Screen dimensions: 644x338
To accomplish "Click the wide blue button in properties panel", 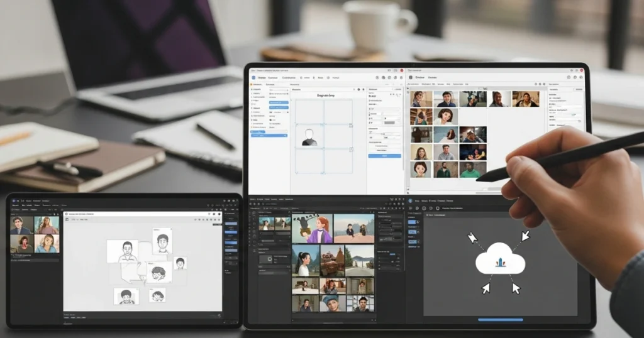I will point(384,156).
